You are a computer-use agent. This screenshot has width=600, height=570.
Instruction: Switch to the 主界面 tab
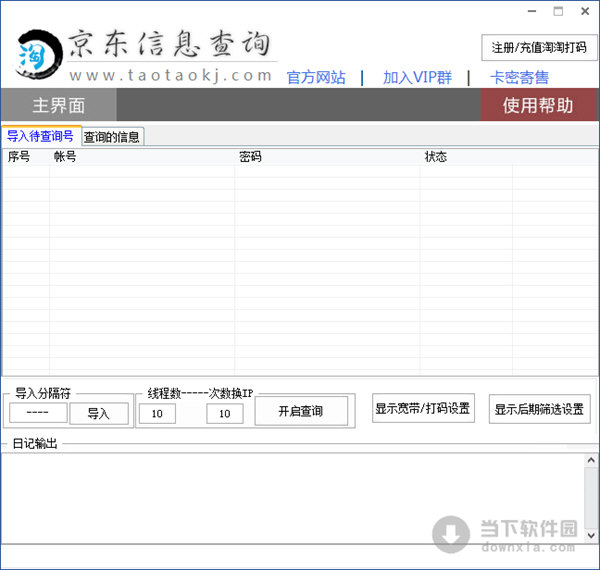click(59, 105)
